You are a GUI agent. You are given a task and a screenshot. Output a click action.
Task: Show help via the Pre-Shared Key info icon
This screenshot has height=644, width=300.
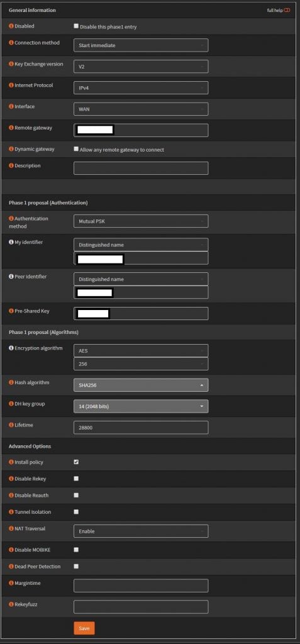(11, 311)
